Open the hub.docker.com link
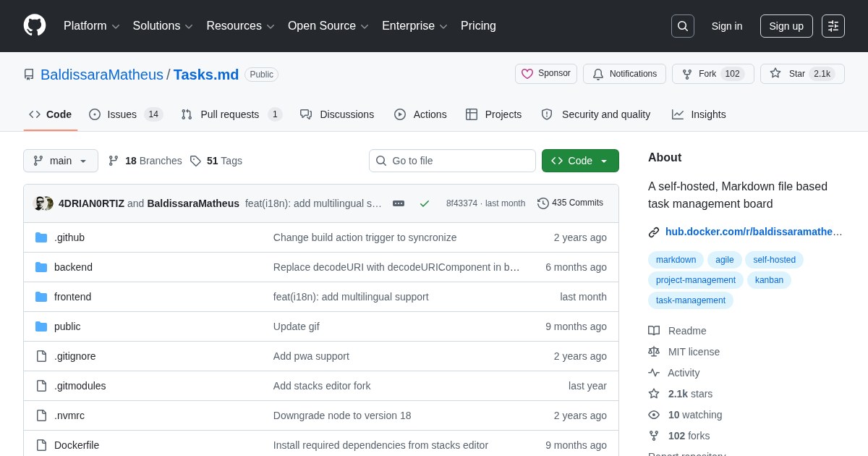 754,232
